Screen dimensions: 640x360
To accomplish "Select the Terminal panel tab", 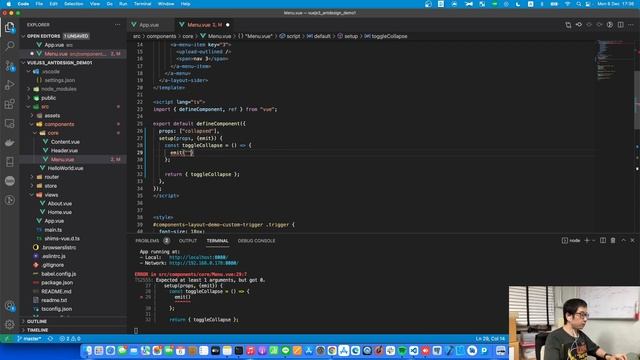I will coord(217,241).
